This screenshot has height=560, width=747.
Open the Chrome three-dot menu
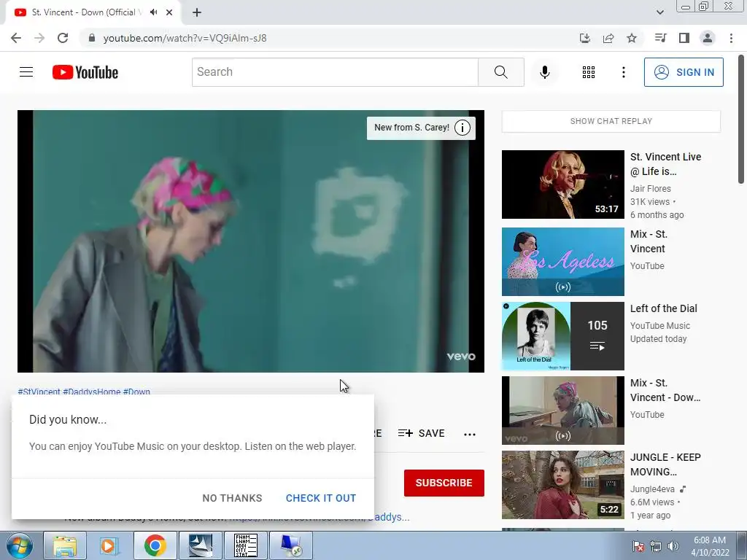pyautogui.click(x=731, y=38)
